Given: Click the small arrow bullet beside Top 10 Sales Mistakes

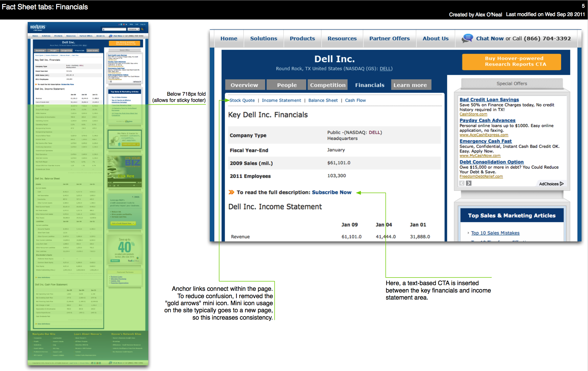Looking at the screenshot, I should [x=468, y=233].
